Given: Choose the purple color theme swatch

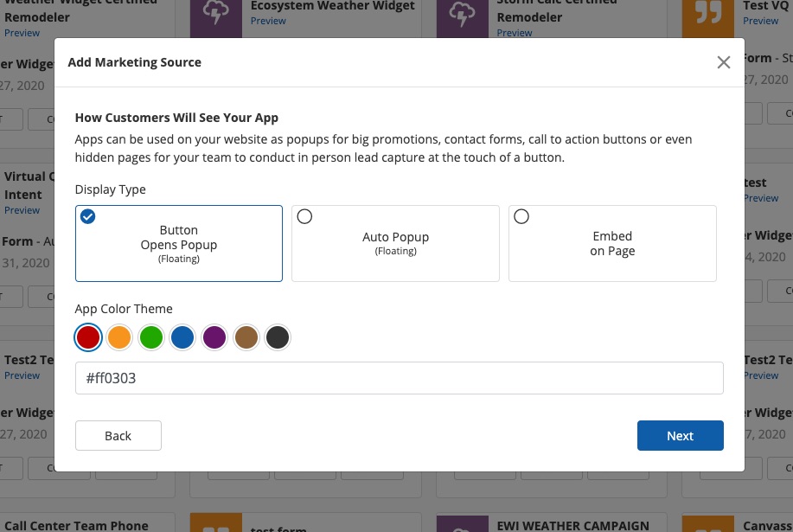Looking at the screenshot, I should pyautogui.click(x=214, y=337).
